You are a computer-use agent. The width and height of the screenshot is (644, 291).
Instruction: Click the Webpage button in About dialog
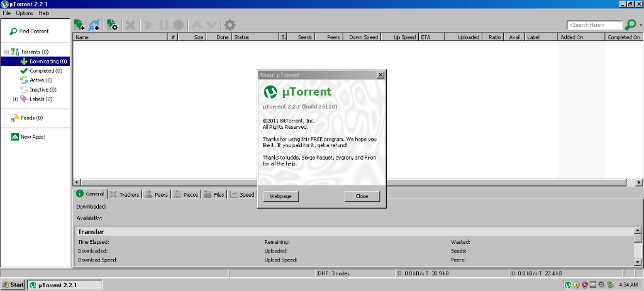[280, 196]
